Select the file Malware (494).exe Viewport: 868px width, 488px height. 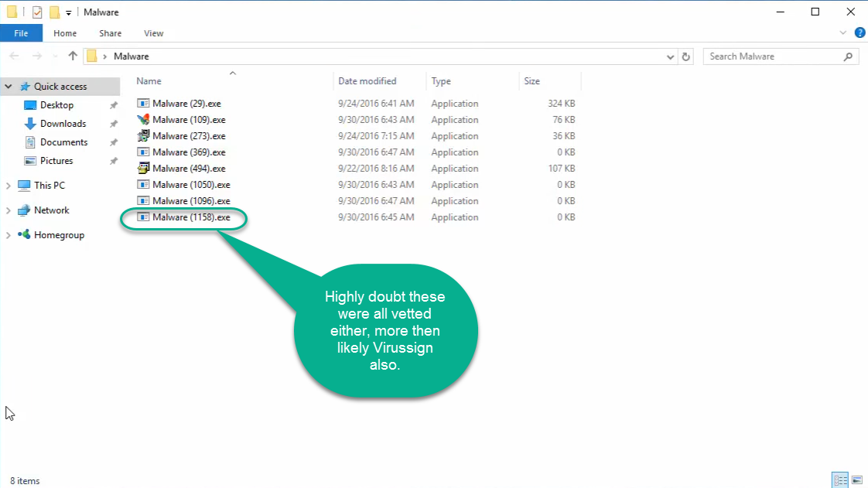(x=189, y=168)
